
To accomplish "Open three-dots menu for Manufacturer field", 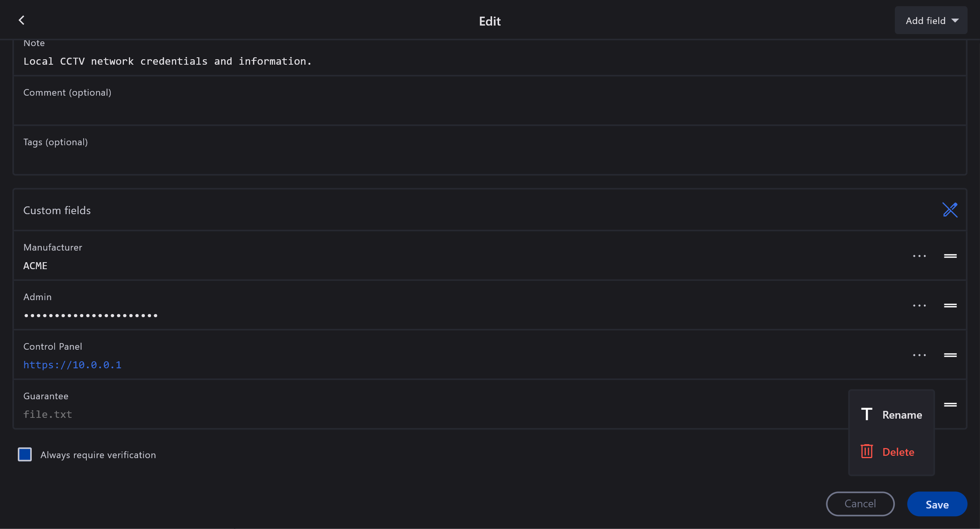I will (x=919, y=256).
